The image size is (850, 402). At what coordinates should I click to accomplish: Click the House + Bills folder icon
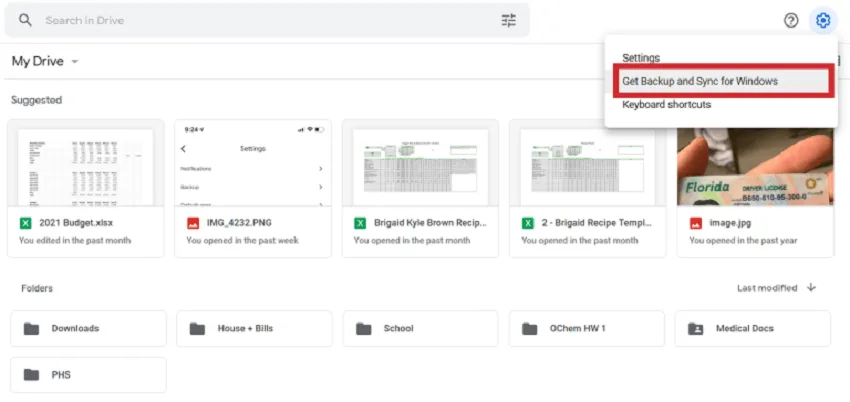pyautogui.click(x=197, y=328)
